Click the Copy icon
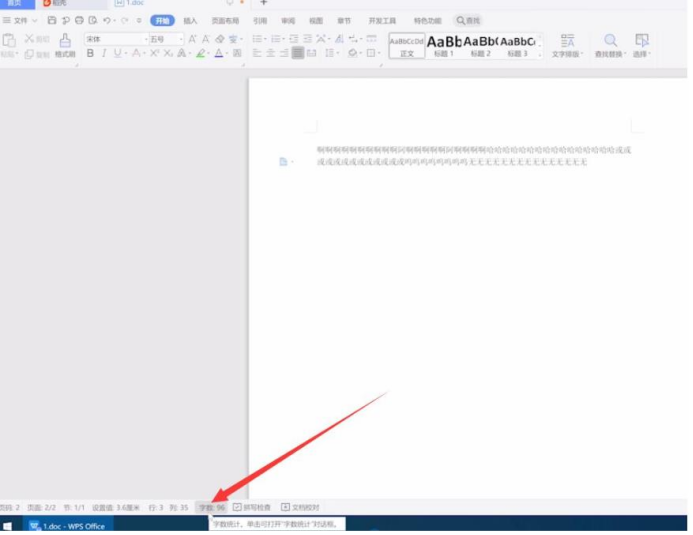Image resolution: width=693 pixels, height=535 pixels. 29,54
